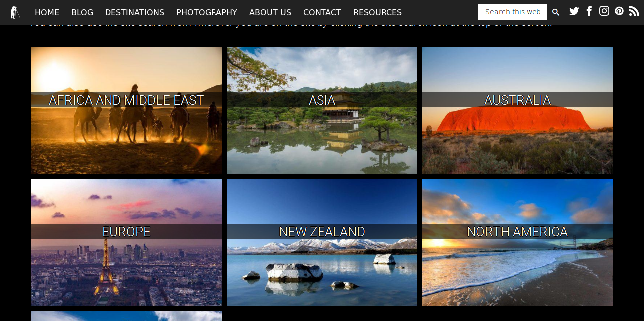Select the BLOG menu item

[82, 12]
